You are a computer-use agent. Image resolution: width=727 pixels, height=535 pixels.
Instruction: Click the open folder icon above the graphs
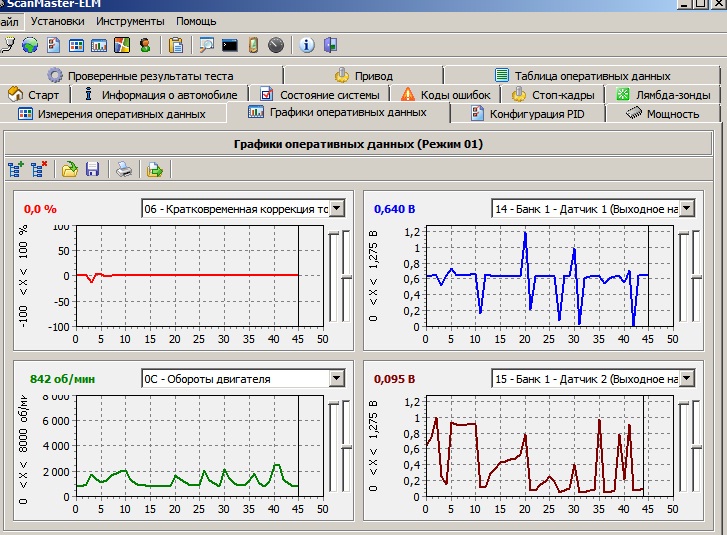pos(69,170)
